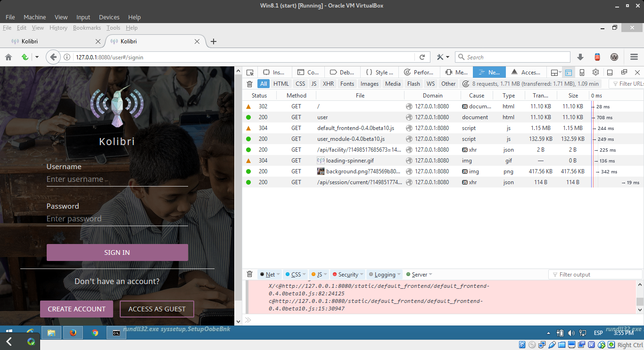
Task: Open devtools settings gear
Action: pos(595,73)
